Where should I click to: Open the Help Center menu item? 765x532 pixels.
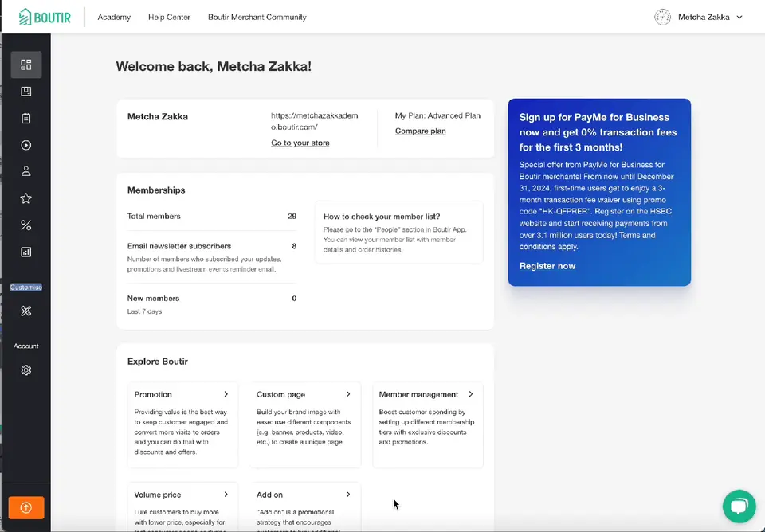pyautogui.click(x=169, y=17)
